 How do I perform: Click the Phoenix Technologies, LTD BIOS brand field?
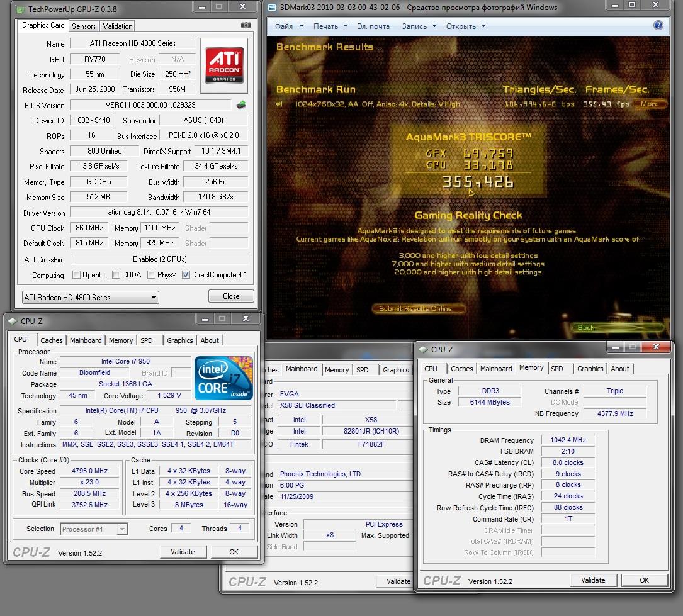point(344,474)
